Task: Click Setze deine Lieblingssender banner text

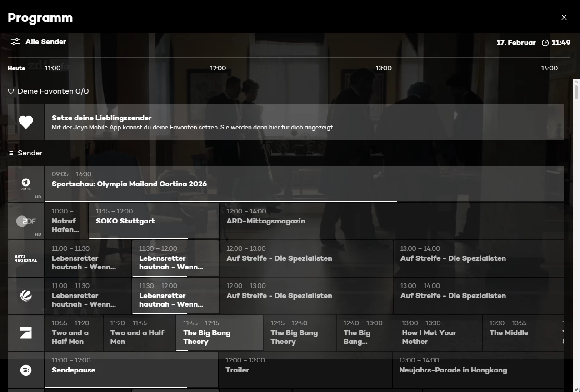Action: click(102, 118)
